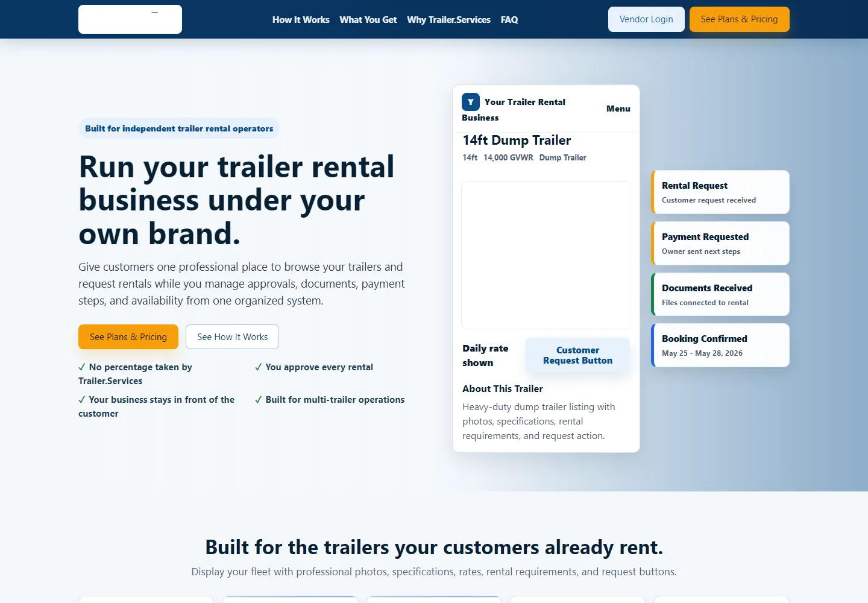Jump to FAQ in navigation
The height and width of the screenshot is (603, 868).
(x=509, y=20)
